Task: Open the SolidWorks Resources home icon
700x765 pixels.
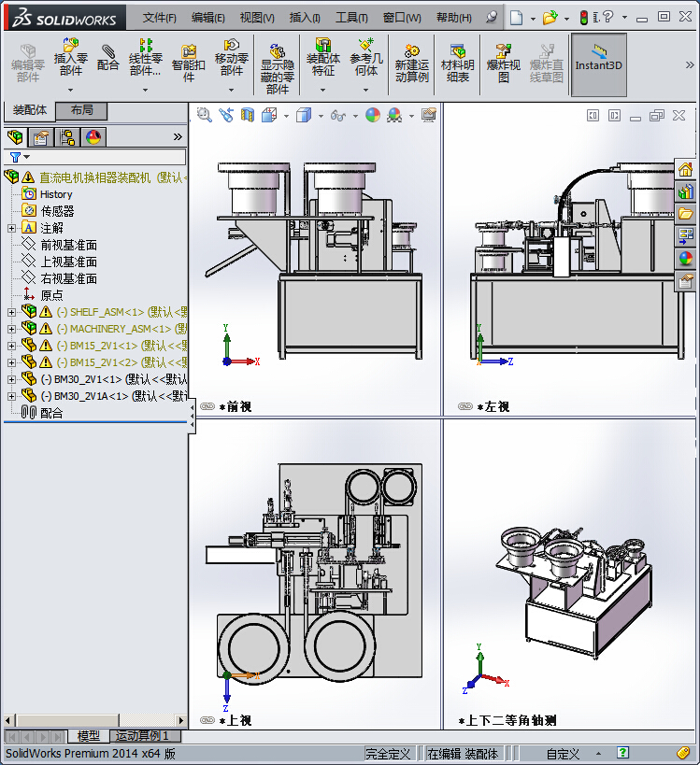Action: 685,170
